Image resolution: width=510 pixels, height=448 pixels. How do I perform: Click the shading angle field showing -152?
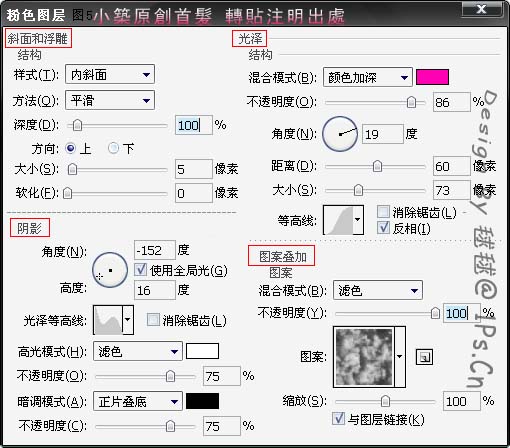tap(155, 250)
